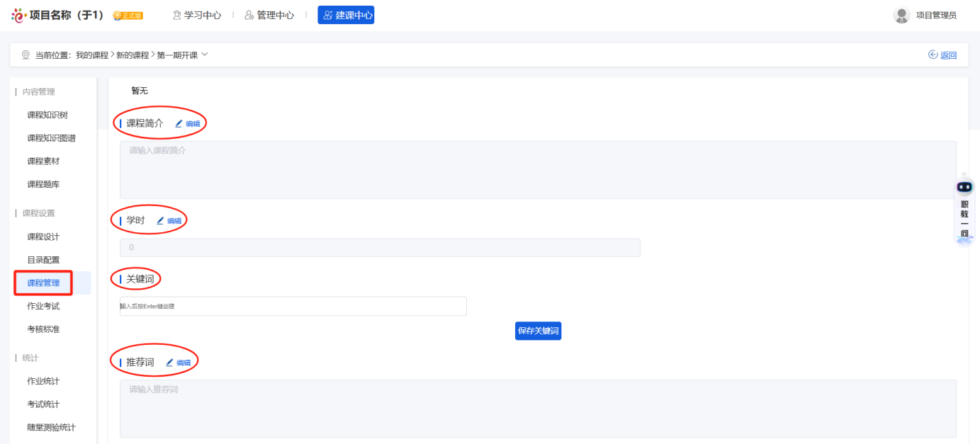This screenshot has width=980, height=444.
Task: Click the location pin icon in breadcrumb
Action: 26,55
